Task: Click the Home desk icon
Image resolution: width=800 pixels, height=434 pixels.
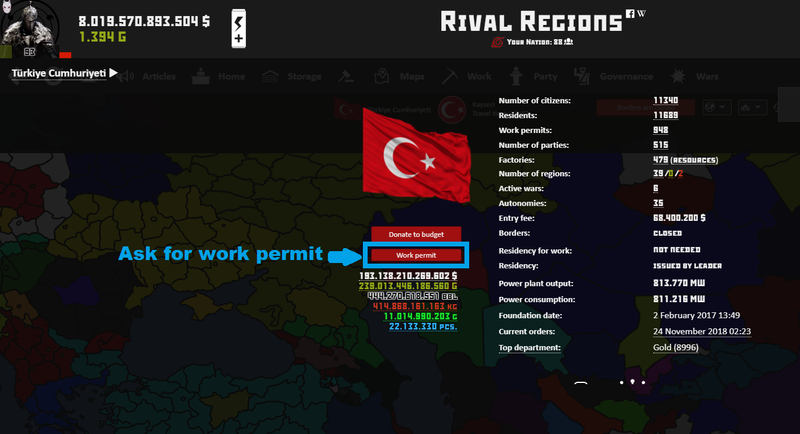Action: 201,76
